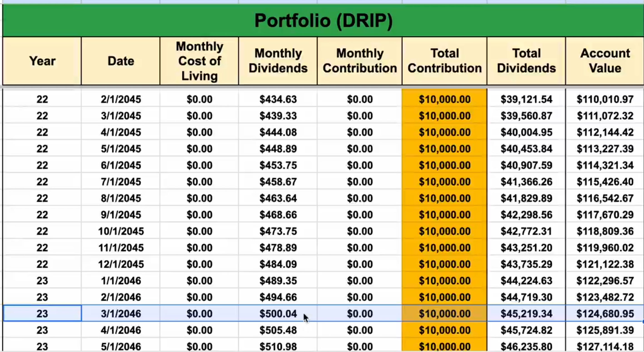Click the Account Value header cell
The width and height of the screenshot is (644, 352).
point(605,61)
